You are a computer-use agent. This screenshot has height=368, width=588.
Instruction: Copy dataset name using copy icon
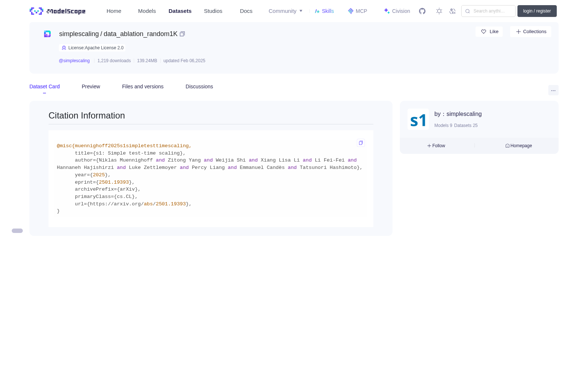[x=182, y=34]
